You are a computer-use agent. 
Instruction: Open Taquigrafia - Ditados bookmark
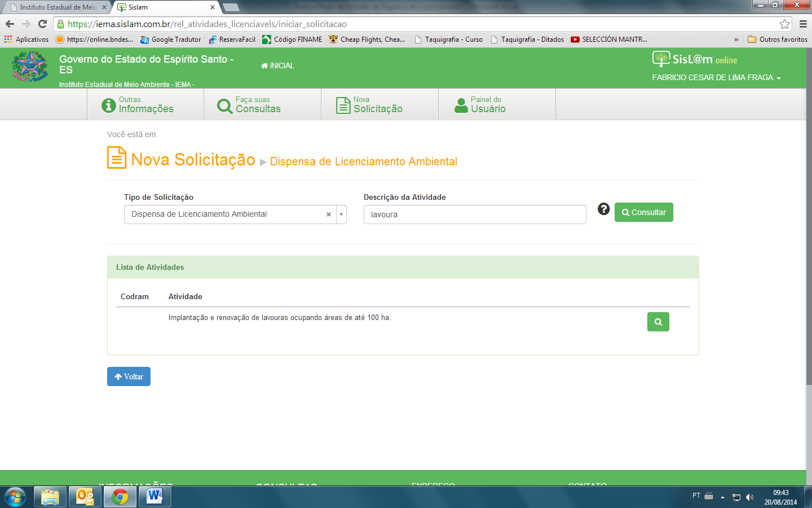click(527, 40)
